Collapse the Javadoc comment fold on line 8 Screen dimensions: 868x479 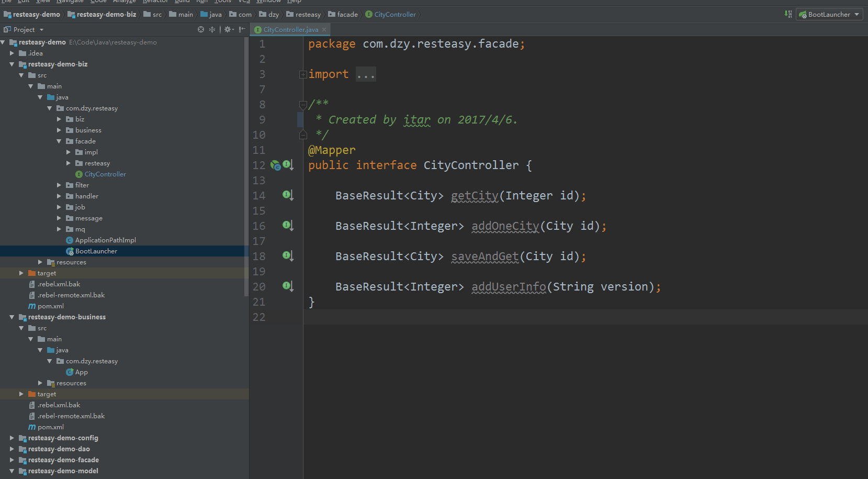click(302, 105)
